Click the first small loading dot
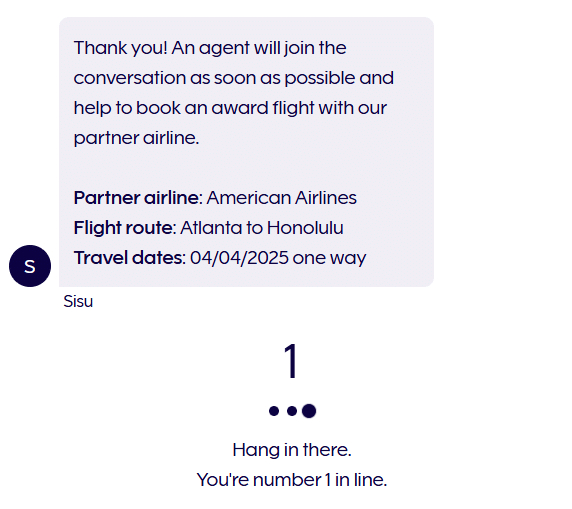The width and height of the screenshot is (572, 509). point(274,411)
